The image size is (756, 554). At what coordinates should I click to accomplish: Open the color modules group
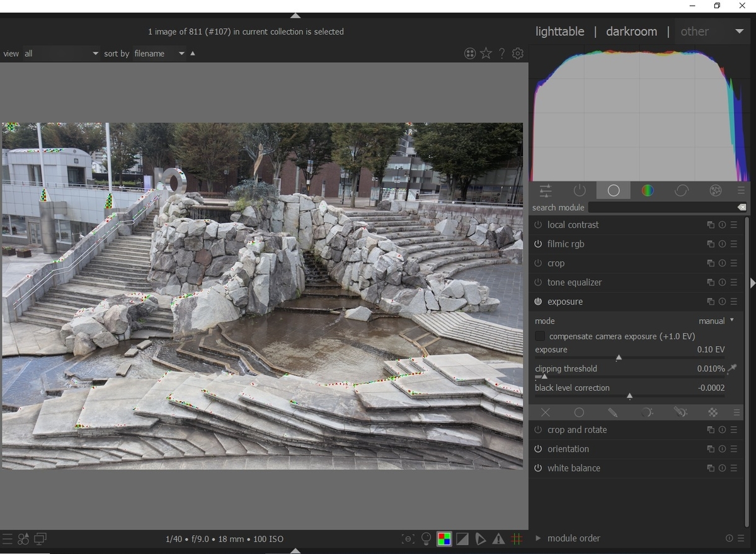(647, 191)
